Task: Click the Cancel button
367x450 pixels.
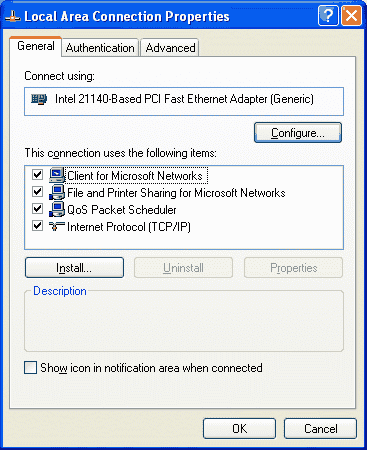Action: coord(321,429)
